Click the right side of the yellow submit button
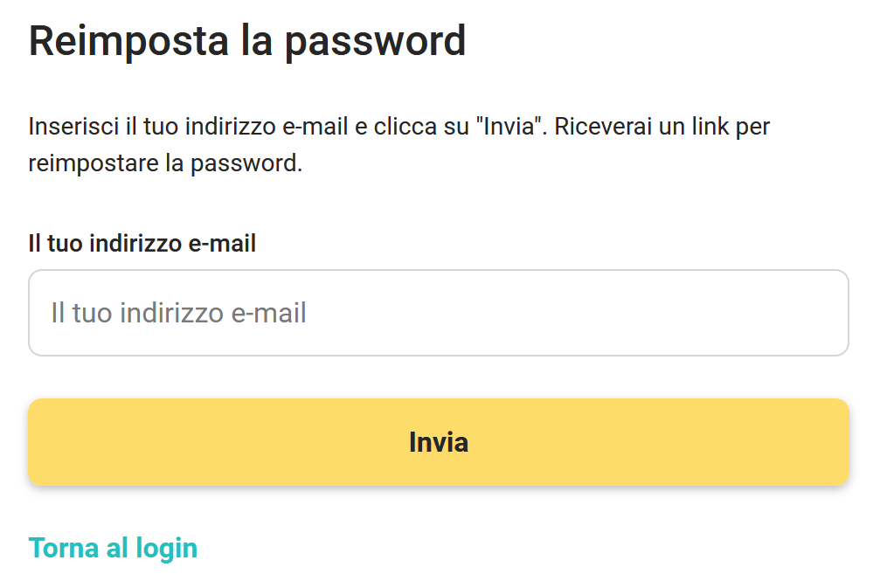Screen dimensions: 887x588 pyautogui.click(x=743, y=442)
